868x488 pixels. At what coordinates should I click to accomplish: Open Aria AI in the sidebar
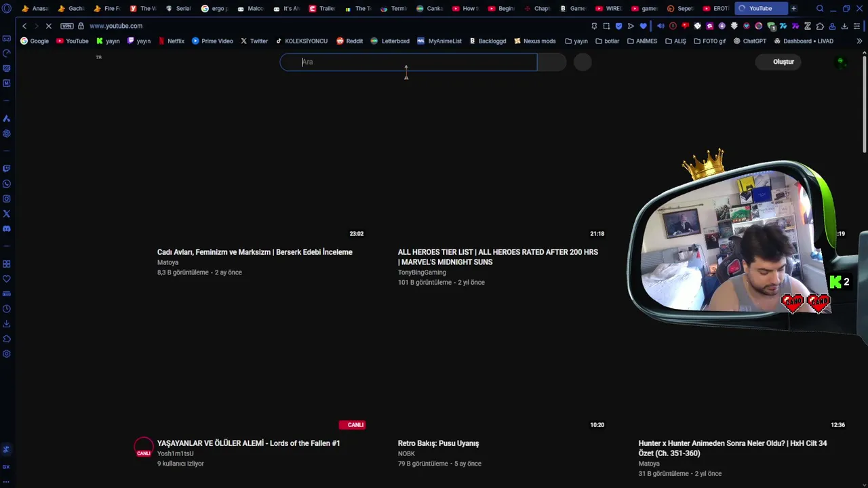click(x=7, y=119)
